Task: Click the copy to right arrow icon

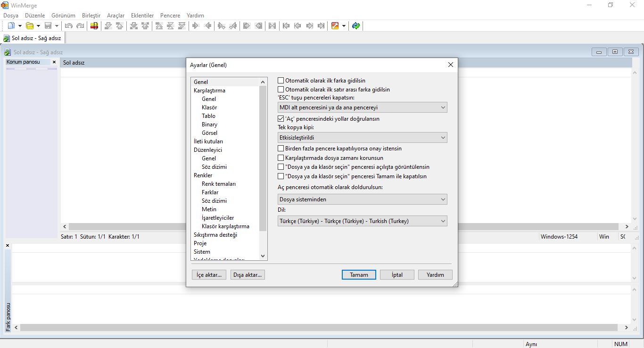Action: coord(196,26)
